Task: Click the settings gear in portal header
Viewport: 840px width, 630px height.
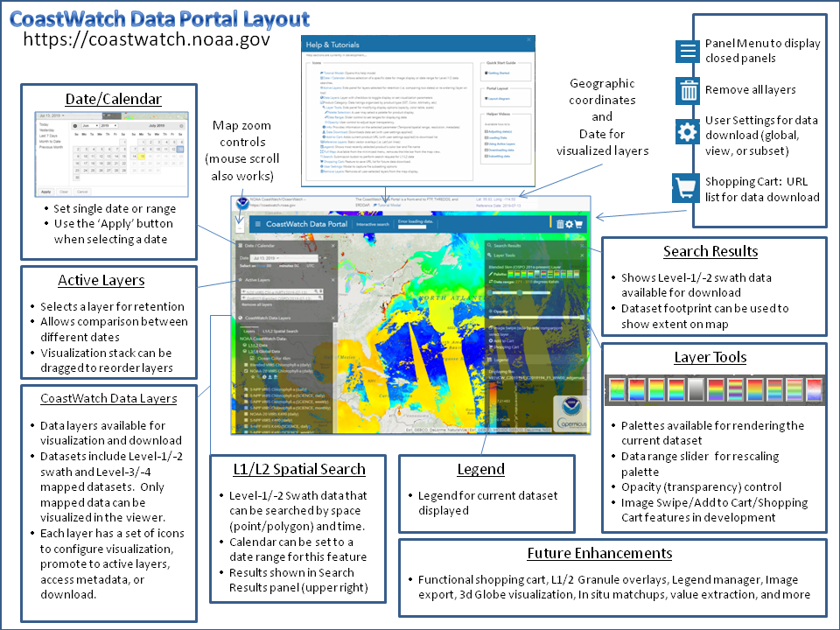Action: coord(569,224)
